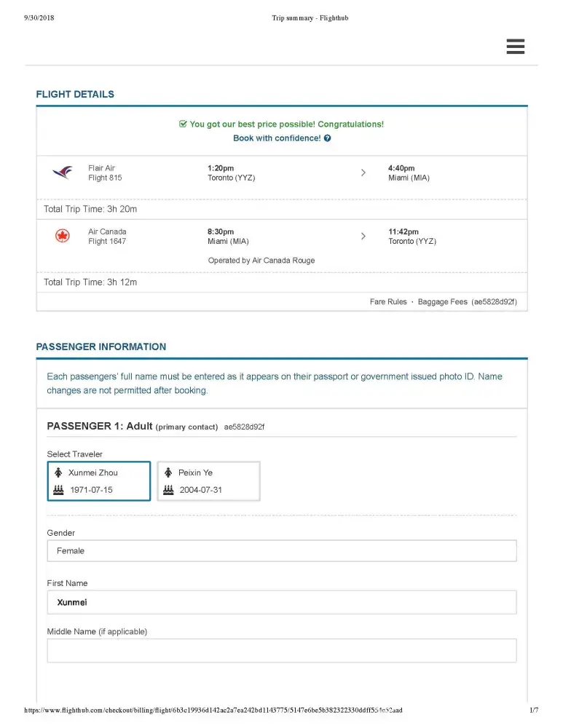
Task: Select traveler Peixin Ye card
Action: (x=208, y=481)
